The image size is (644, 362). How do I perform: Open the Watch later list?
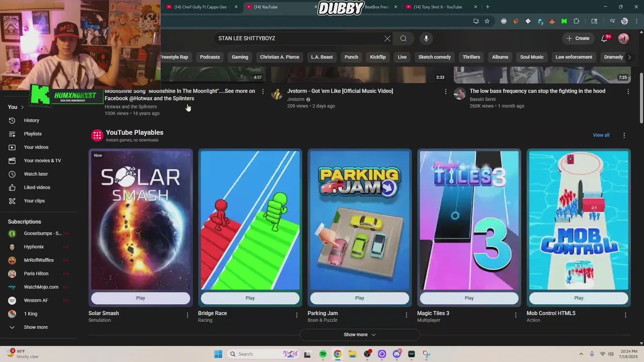pos(36,174)
